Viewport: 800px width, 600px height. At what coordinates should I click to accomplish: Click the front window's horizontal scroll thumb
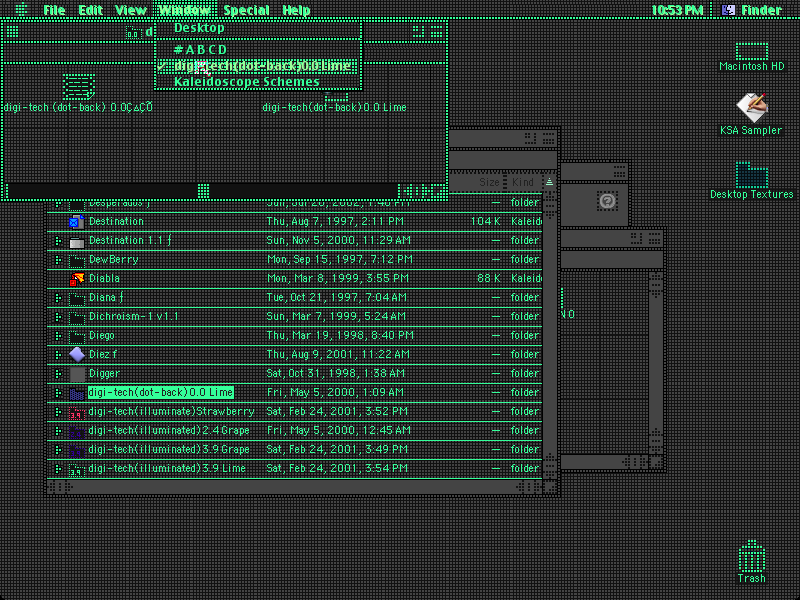click(x=203, y=191)
